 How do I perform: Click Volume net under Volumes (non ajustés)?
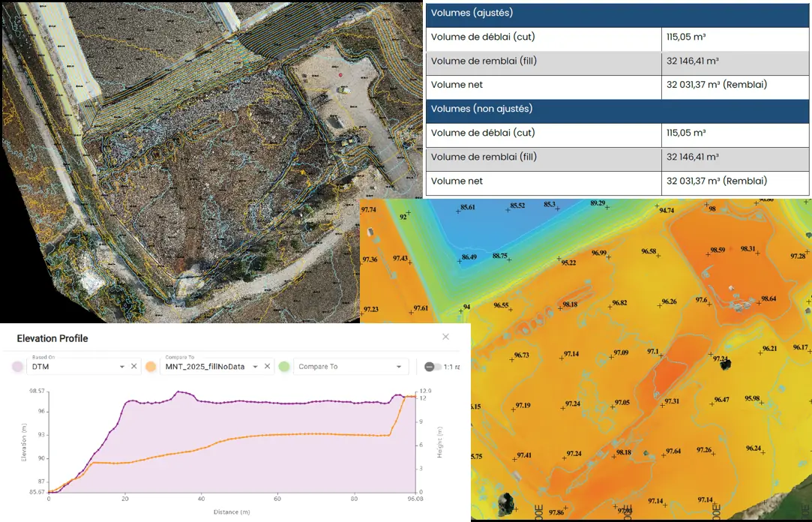point(457,181)
